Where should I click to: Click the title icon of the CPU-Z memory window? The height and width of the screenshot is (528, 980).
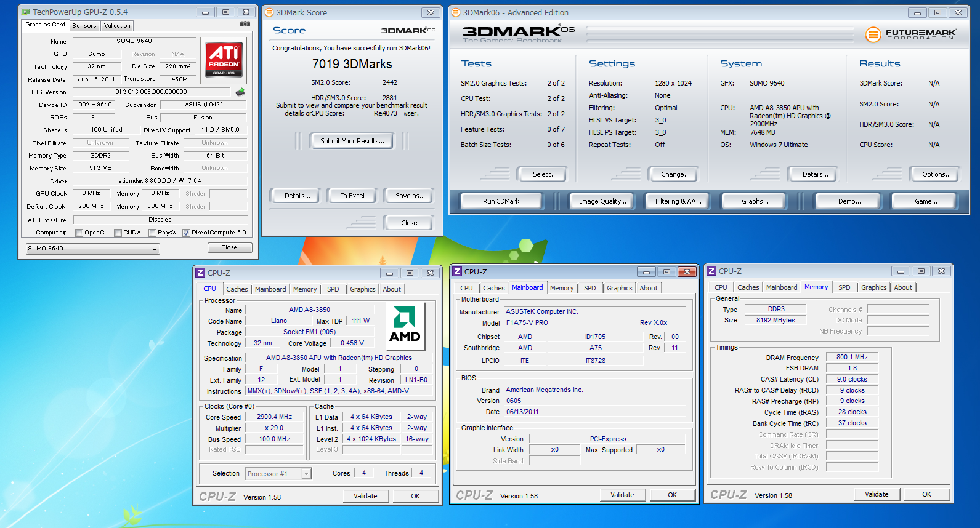(x=711, y=271)
